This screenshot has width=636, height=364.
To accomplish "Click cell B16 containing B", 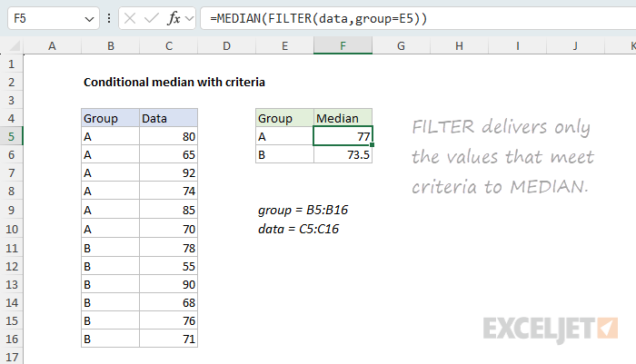I will [x=110, y=339].
